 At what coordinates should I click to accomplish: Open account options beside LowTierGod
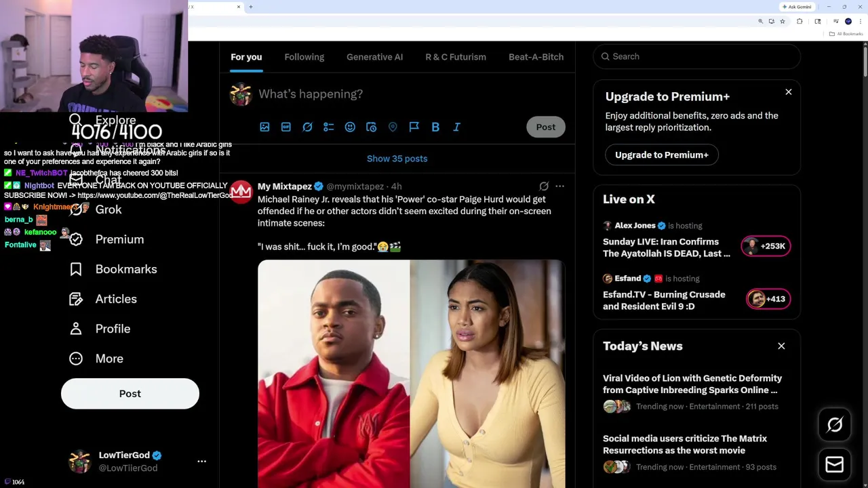point(201,461)
